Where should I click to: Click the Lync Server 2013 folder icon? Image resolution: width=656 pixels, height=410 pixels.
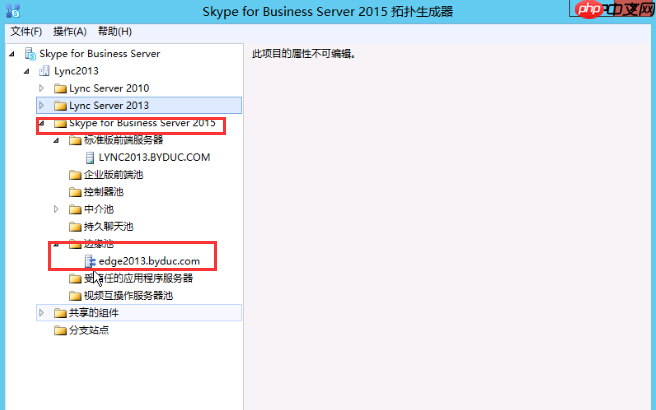point(60,106)
